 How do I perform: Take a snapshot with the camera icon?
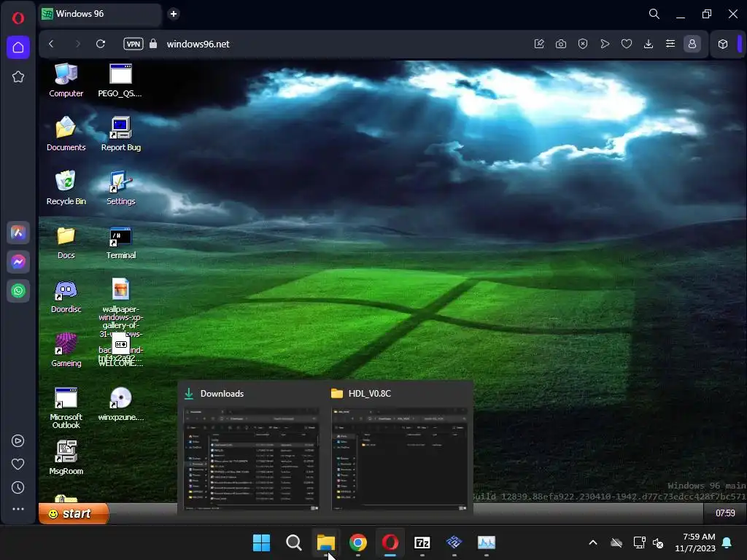[x=561, y=44]
